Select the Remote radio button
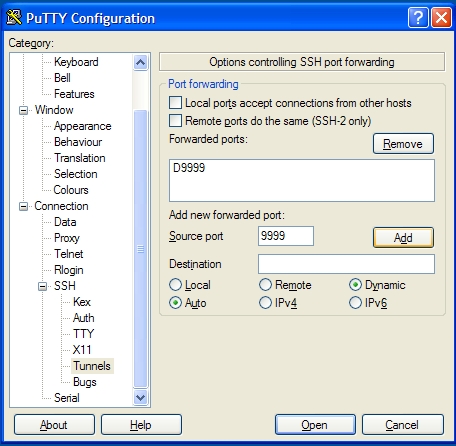Viewport: 456px width, 446px height. 265,285
